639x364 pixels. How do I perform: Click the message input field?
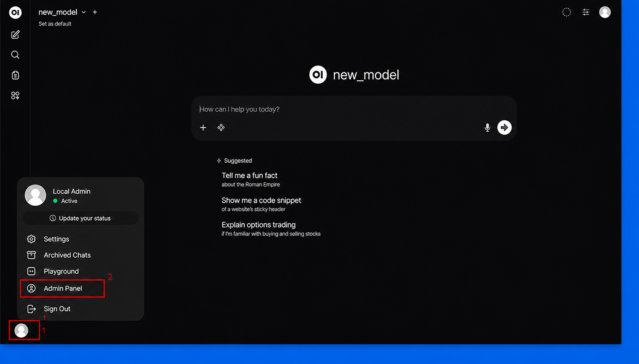pyautogui.click(x=353, y=109)
